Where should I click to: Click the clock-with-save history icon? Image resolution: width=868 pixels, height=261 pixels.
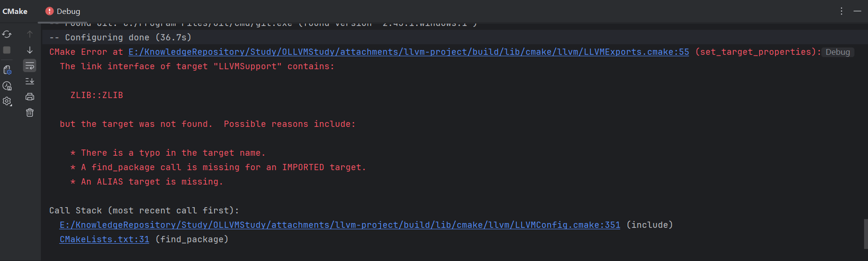tap(7, 86)
